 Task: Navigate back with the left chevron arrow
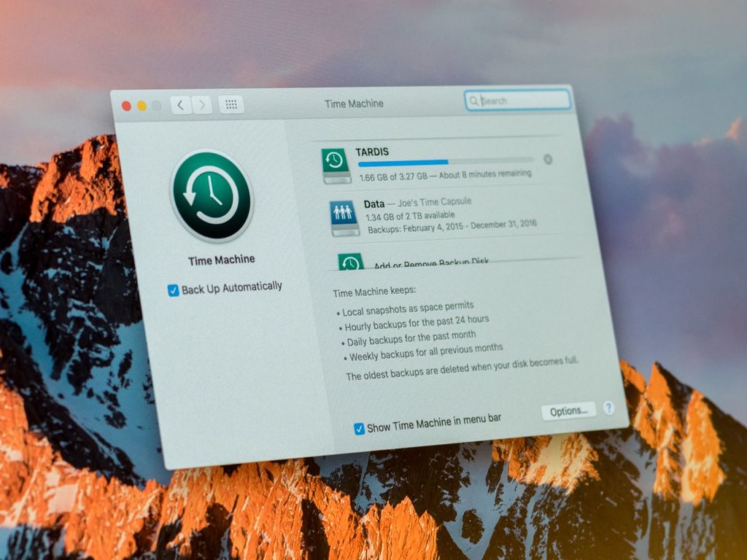pyautogui.click(x=179, y=104)
